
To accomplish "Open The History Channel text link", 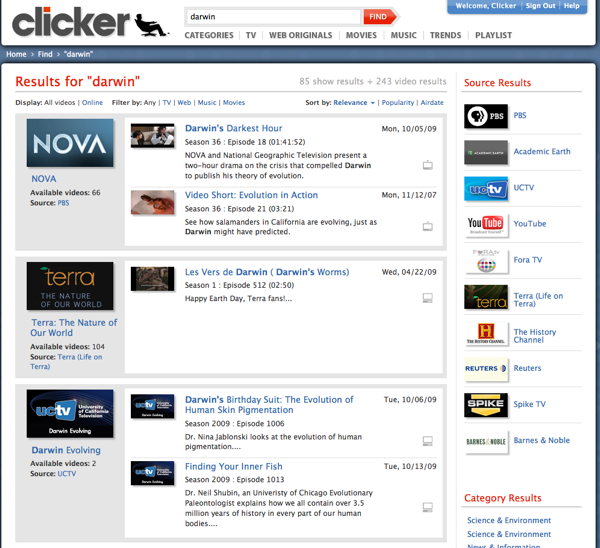I will [x=535, y=336].
